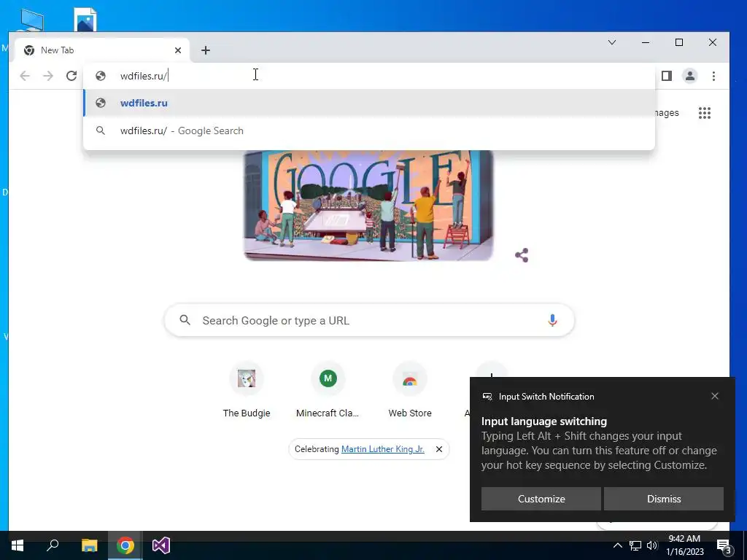Click the Google Doodle image

point(368,205)
